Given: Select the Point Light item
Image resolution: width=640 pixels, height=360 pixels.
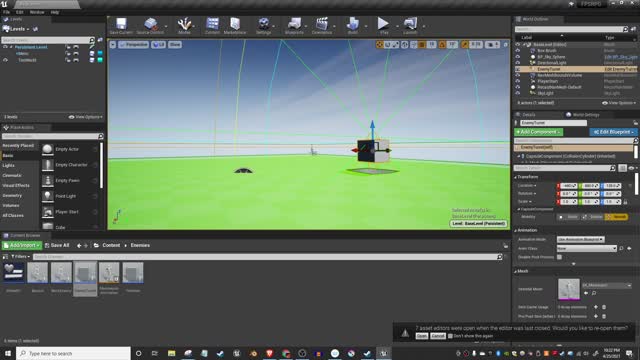Looking at the screenshot, I should (x=66, y=196).
